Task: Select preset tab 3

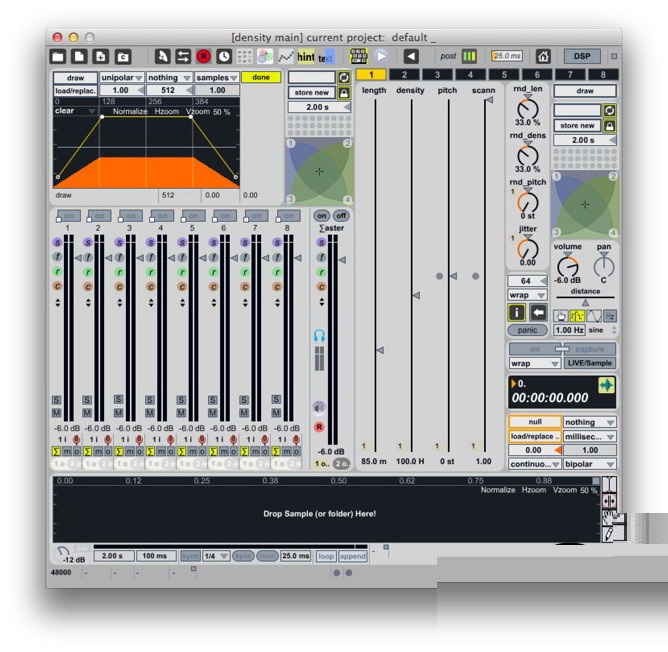Action: point(437,75)
